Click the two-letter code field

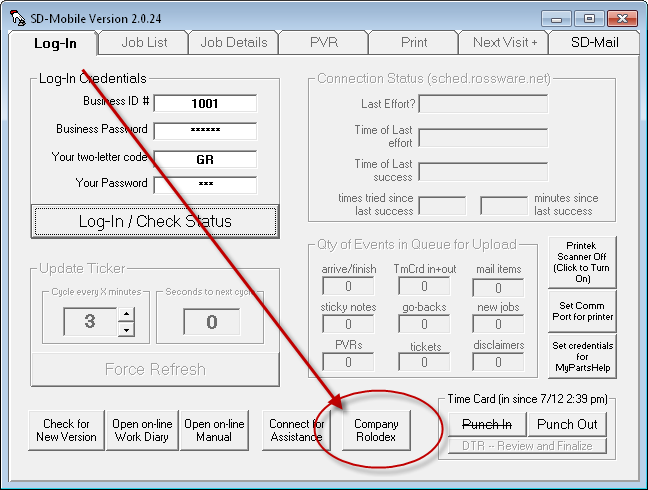pos(205,159)
